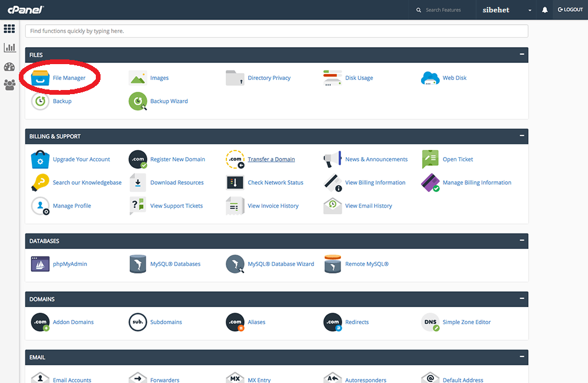This screenshot has height=383, width=588.
Task: Open Directory Privacy folder icon
Action: tap(235, 78)
